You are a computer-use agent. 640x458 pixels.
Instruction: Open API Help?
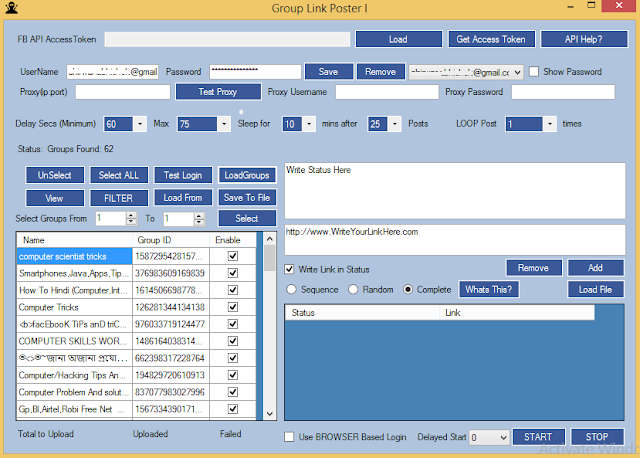coord(584,39)
